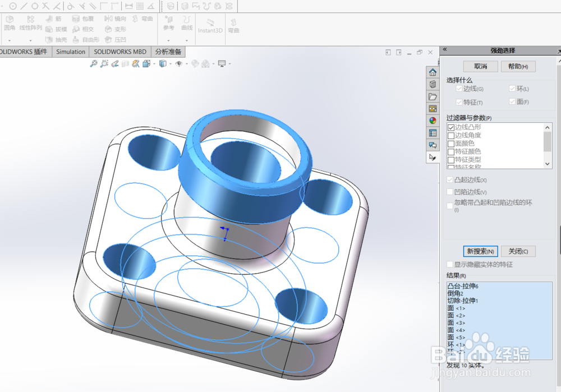Viewport: 561px width, 392px height.
Task: Select 切除-拉伸1 in results list
Action: coord(463,301)
